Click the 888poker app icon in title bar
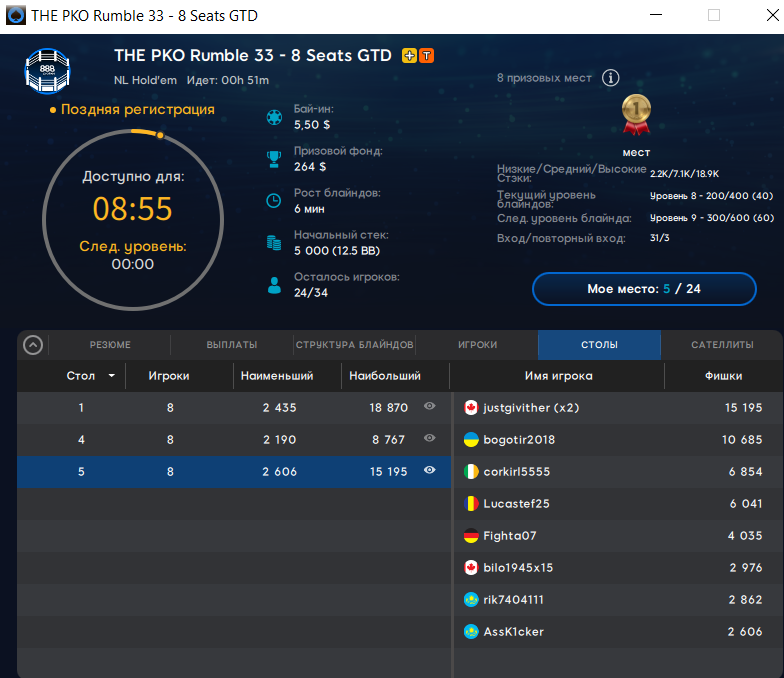 [x=16, y=16]
